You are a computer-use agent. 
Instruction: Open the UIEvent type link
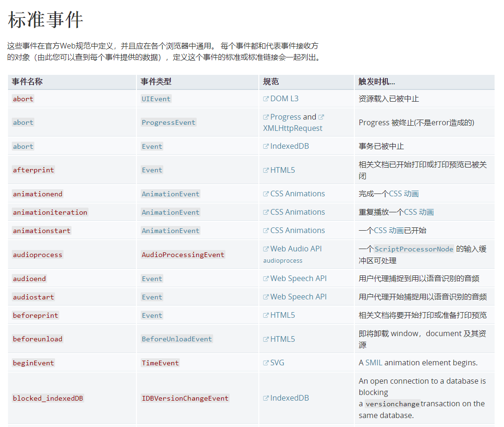[x=156, y=99]
